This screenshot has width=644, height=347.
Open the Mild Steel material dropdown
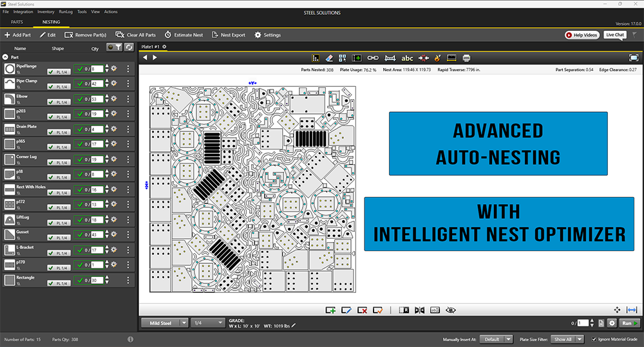[164, 323]
